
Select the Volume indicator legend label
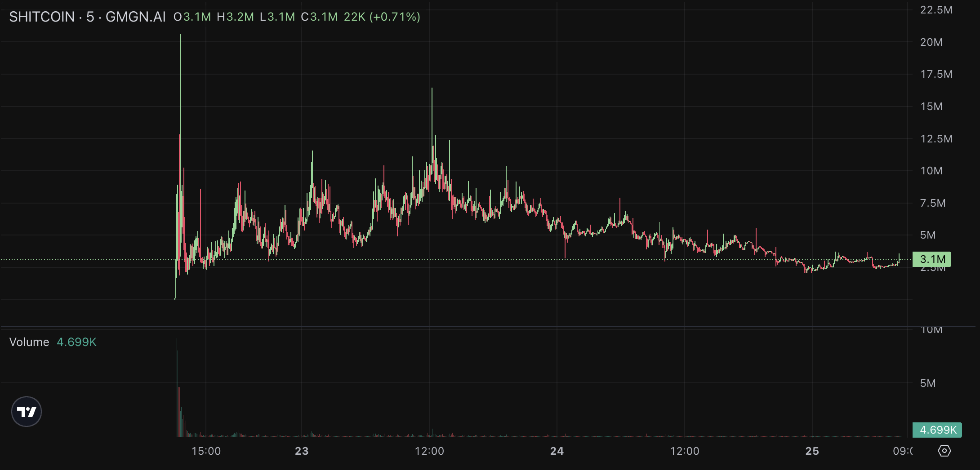pyautogui.click(x=29, y=342)
